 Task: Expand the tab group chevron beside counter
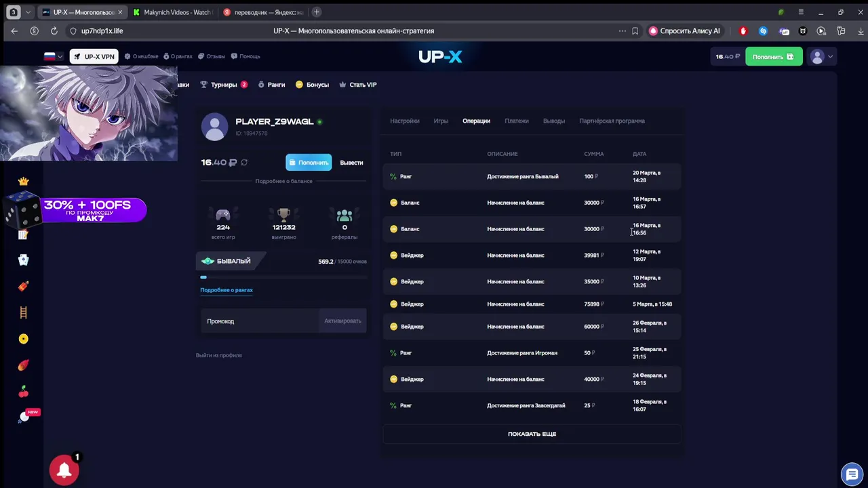coord(28,12)
